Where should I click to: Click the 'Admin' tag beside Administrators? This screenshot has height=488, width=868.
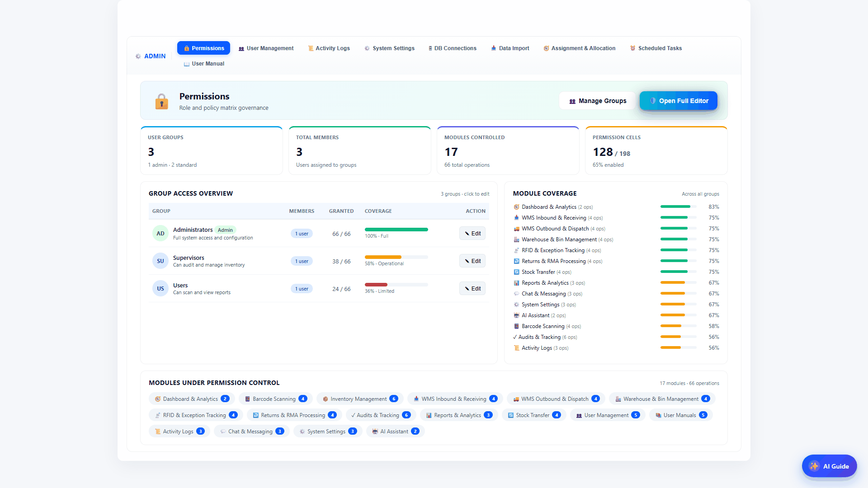coord(225,230)
